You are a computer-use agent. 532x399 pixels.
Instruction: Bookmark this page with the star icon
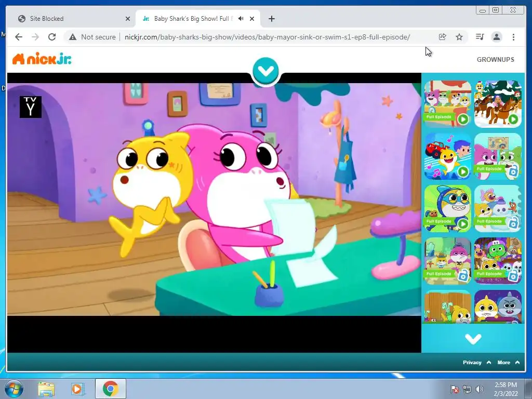[459, 37]
